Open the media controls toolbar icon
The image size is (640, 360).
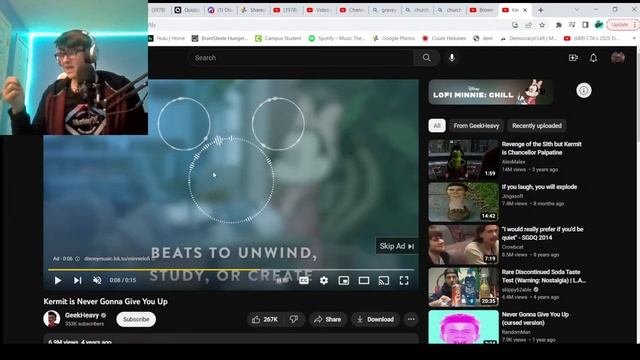pyautogui.click(x=572, y=25)
